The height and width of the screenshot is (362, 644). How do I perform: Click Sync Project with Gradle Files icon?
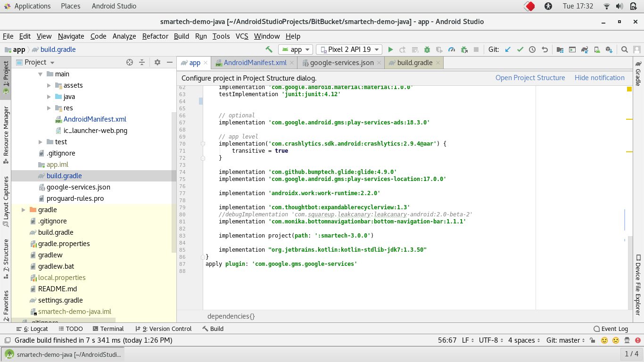pyautogui.click(x=585, y=49)
